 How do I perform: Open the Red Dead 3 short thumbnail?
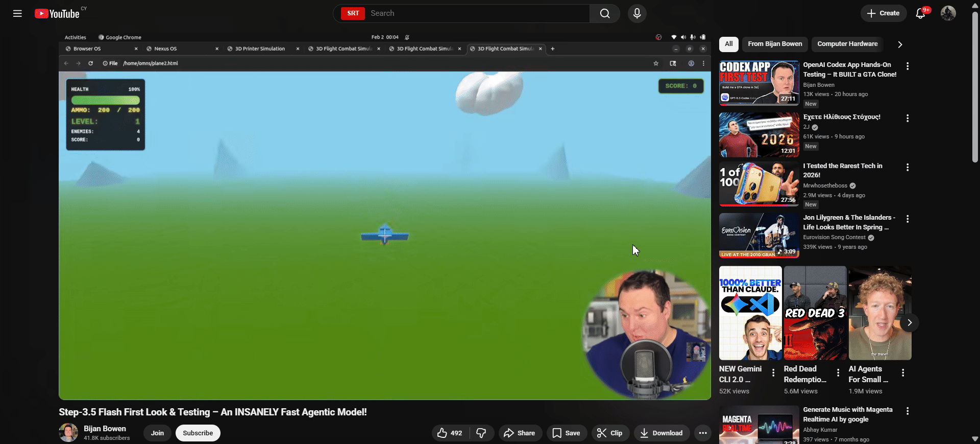815,313
